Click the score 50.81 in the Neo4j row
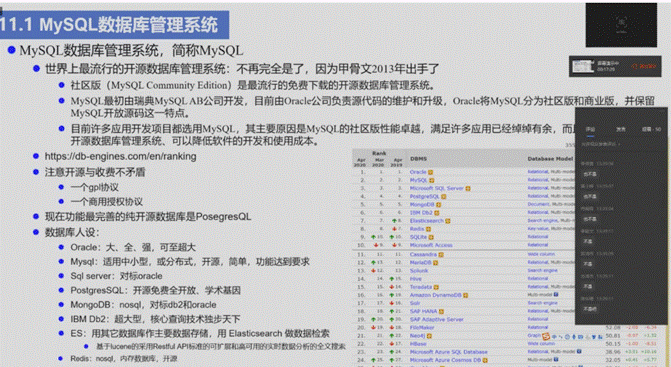Screen dimensions: 671x367 click(x=613, y=336)
